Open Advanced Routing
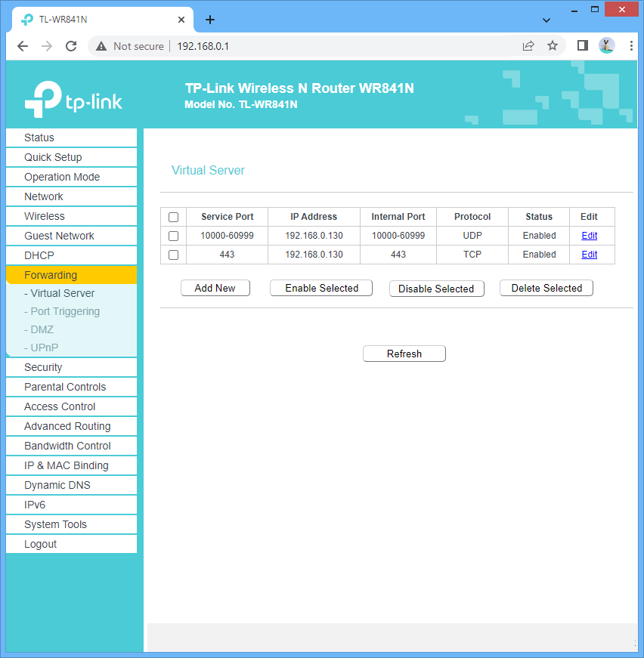This screenshot has width=644, height=658. [x=71, y=426]
